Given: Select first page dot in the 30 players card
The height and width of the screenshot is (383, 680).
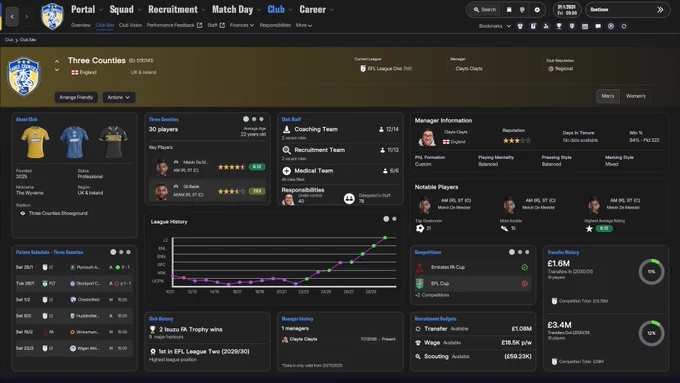Looking at the screenshot, I should (246, 119).
